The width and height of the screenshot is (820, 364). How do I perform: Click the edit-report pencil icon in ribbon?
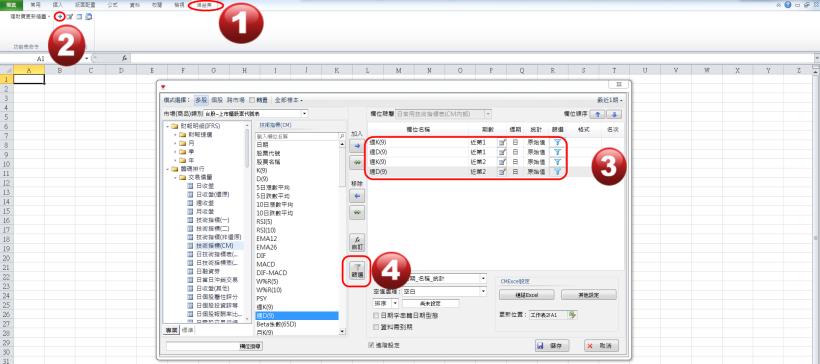(x=70, y=17)
